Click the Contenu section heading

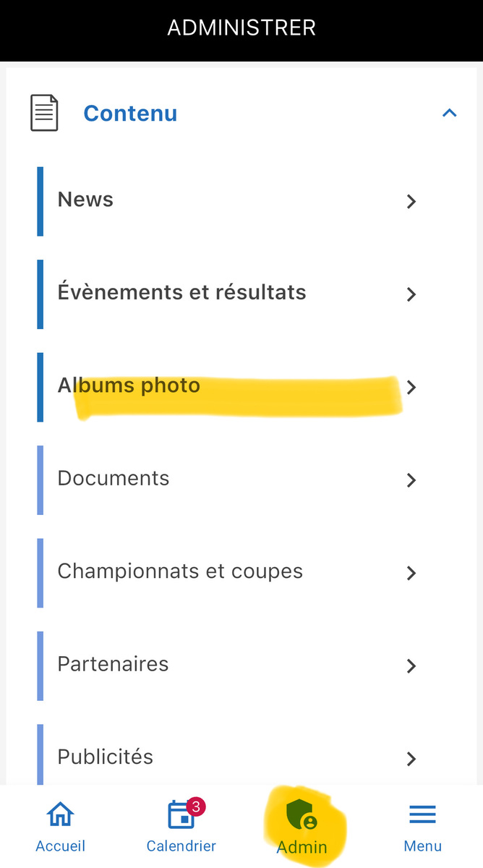point(130,114)
